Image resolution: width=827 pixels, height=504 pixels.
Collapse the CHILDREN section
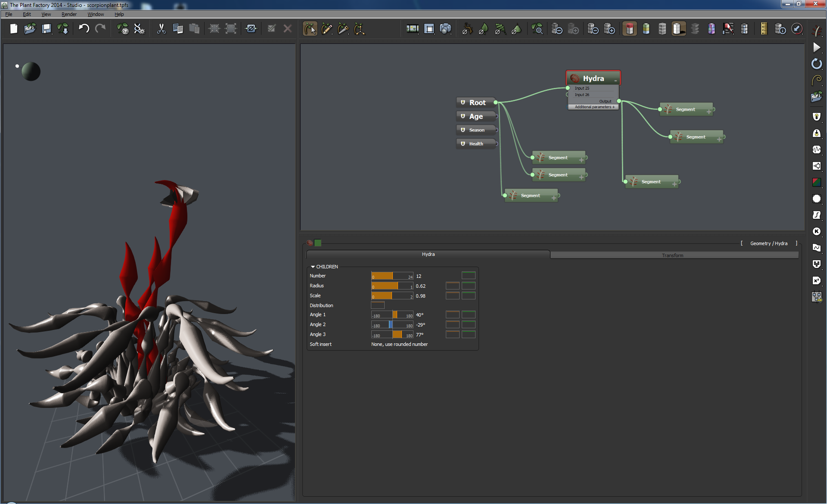tap(313, 267)
